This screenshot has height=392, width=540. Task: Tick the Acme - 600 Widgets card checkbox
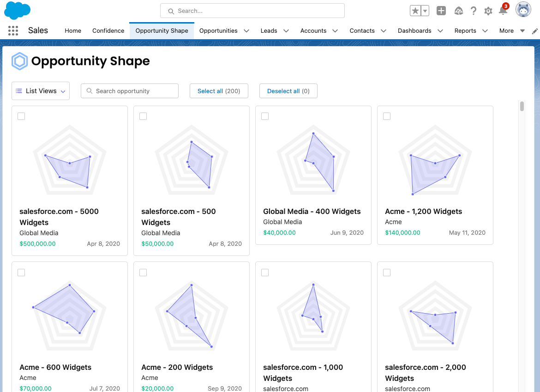(21, 273)
